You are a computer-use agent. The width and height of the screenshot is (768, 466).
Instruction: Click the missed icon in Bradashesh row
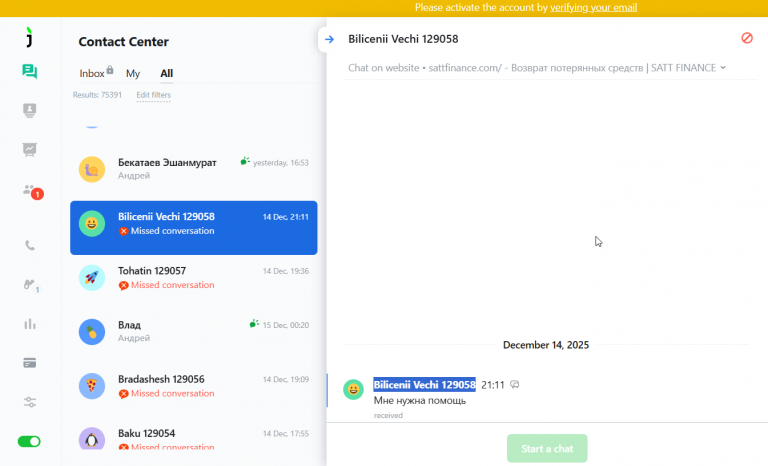click(123, 393)
